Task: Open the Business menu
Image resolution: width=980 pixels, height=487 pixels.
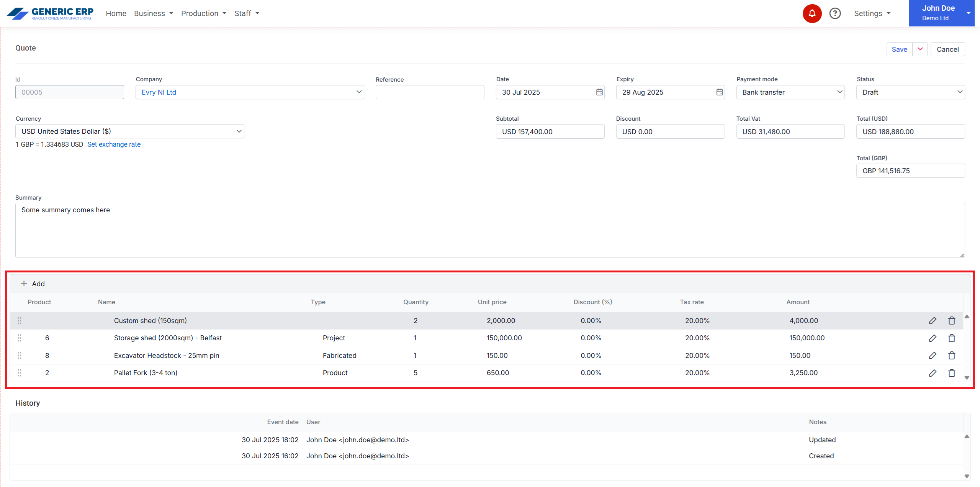Action: tap(153, 13)
